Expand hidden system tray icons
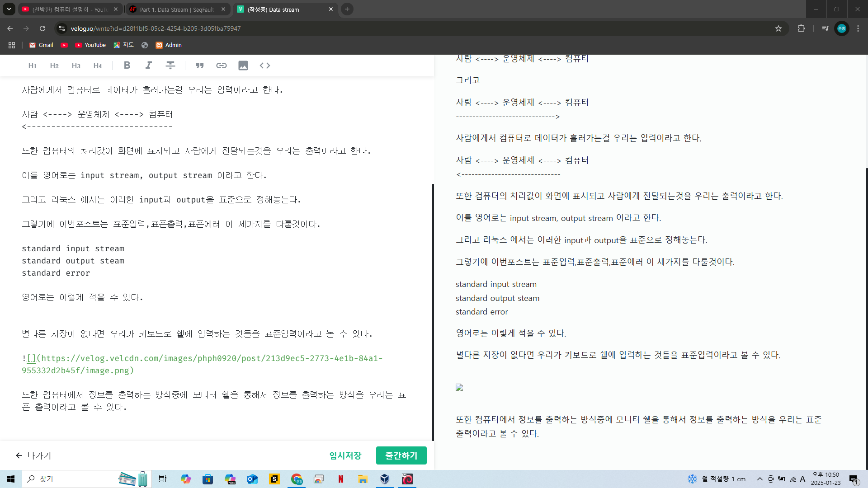The image size is (868, 488). coord(760,479)
